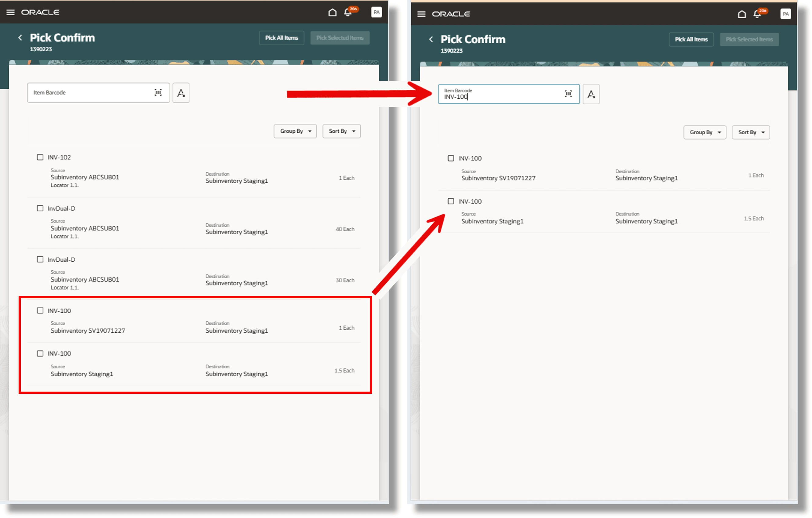Expand Sort By dropdown in right panel

tap(751, 132)
